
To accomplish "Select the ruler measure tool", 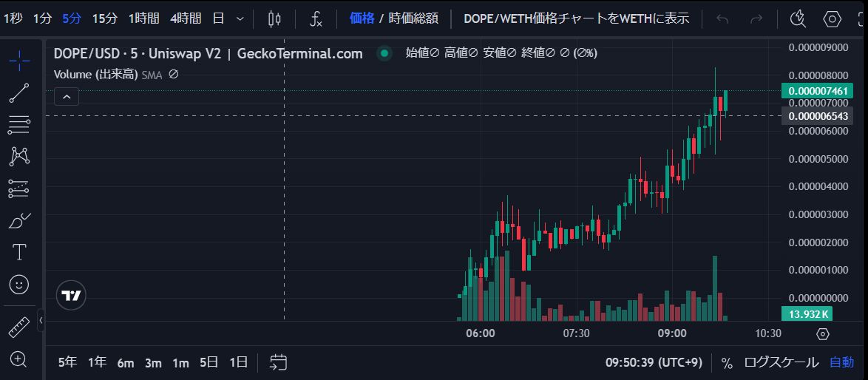I will tap(18, 328).
